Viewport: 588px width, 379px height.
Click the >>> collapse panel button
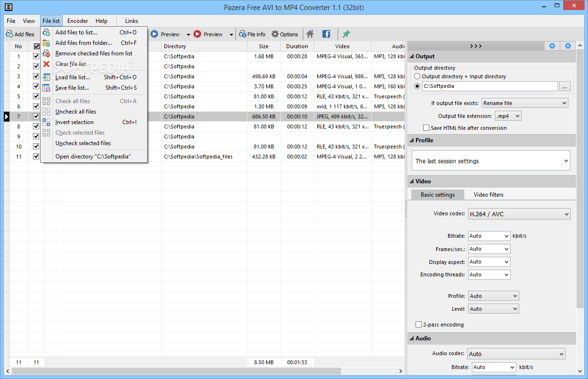(x=476, y=46)
